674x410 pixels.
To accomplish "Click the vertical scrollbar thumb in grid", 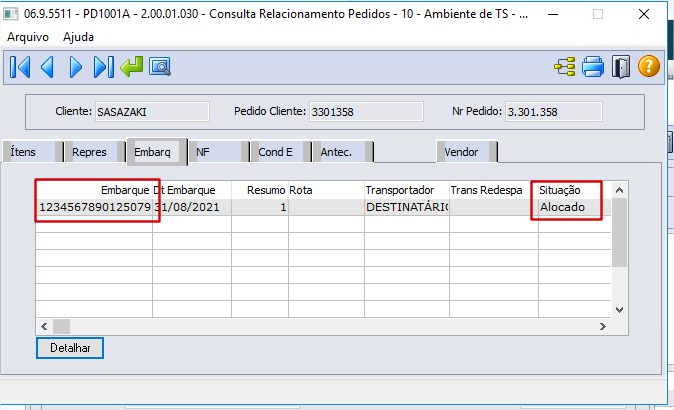I will tap(619, 233).
